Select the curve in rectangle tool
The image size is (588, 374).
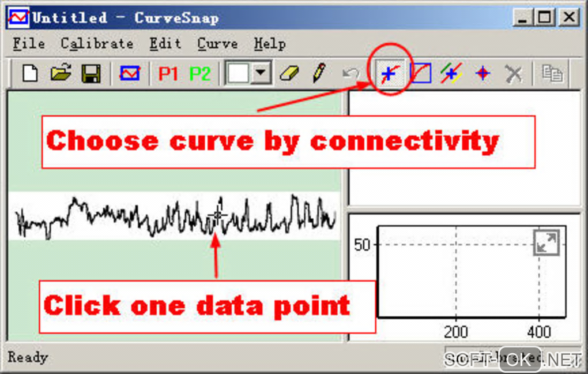coord(420,73)
